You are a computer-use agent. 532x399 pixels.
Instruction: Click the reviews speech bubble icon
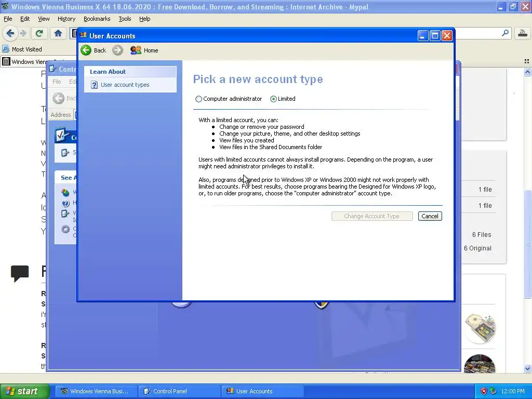pos(20,273)
